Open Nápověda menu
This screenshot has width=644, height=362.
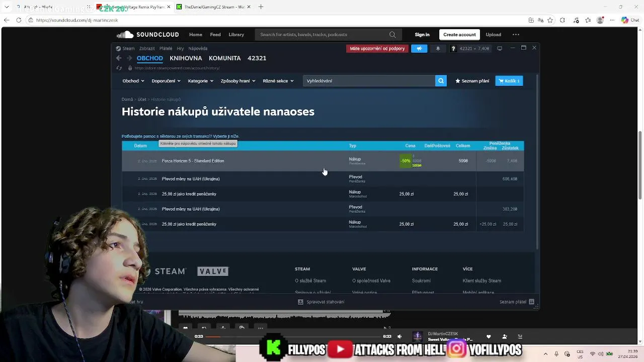pos(198,48)
